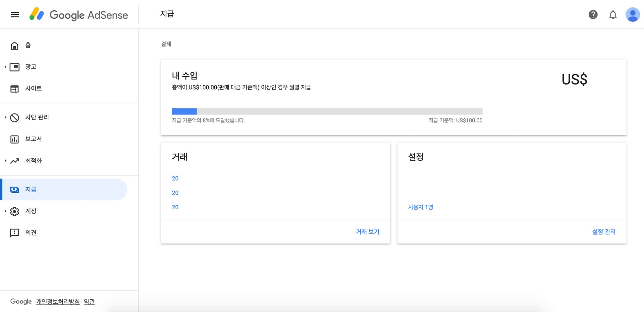Click the 내 수입 heading
Screen dimensions: 644x312
184,75
